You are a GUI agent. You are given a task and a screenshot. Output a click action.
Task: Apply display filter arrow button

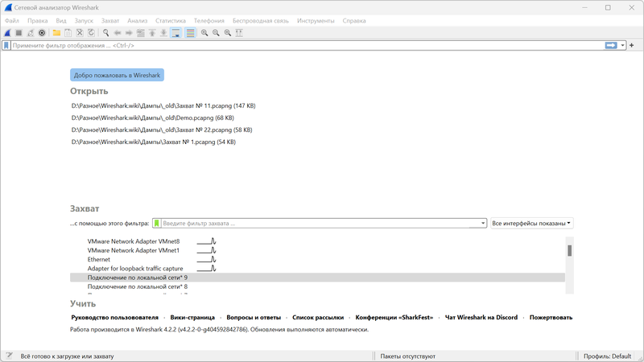point(611,46)
